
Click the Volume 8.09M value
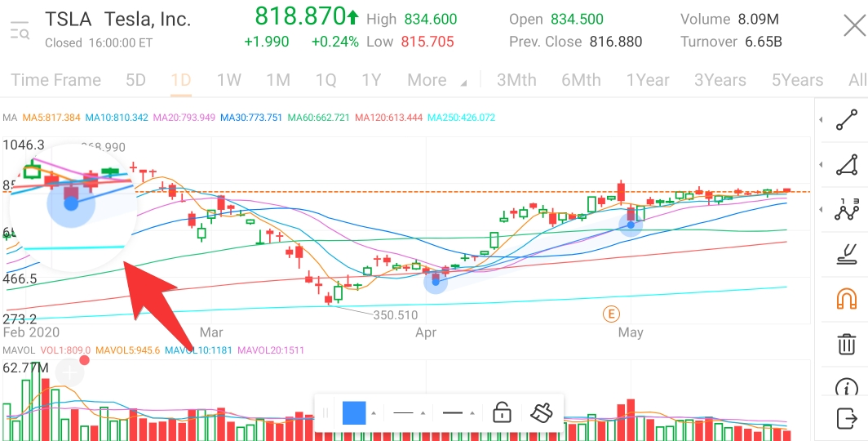(758, 20)
